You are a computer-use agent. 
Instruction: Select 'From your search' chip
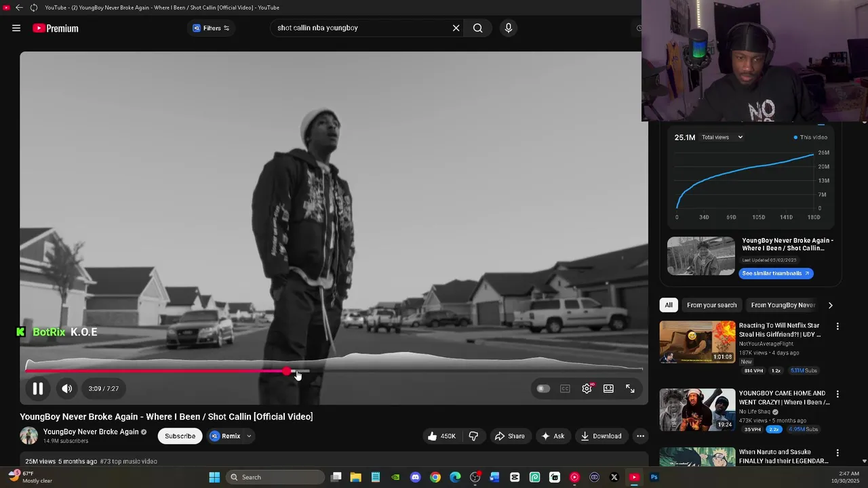click(x=711, y=305)
